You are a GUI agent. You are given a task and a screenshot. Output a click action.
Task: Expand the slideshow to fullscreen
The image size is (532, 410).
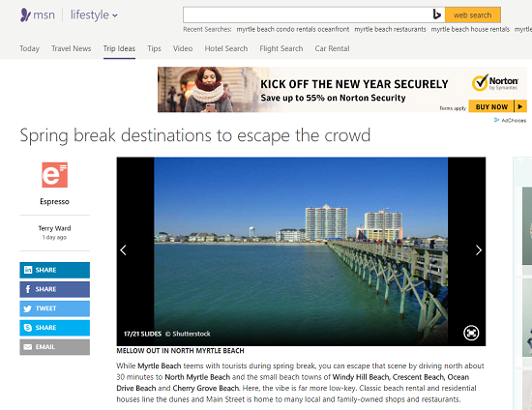(x=471, y=333)
